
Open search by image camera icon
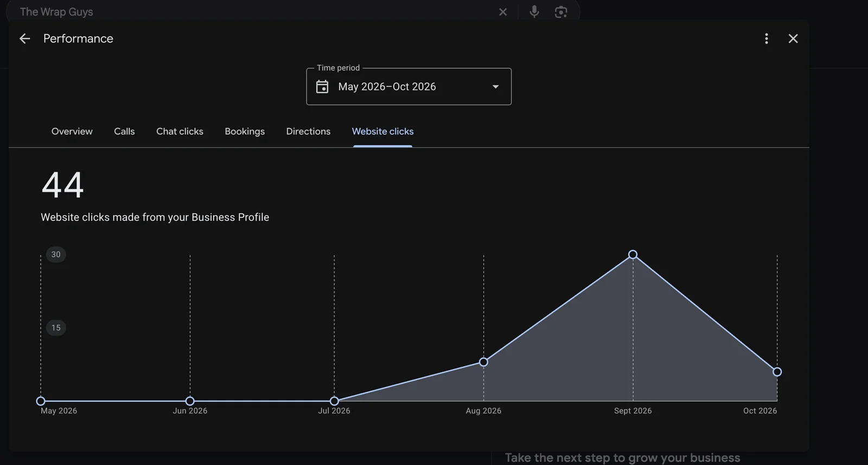click(561, 12)
